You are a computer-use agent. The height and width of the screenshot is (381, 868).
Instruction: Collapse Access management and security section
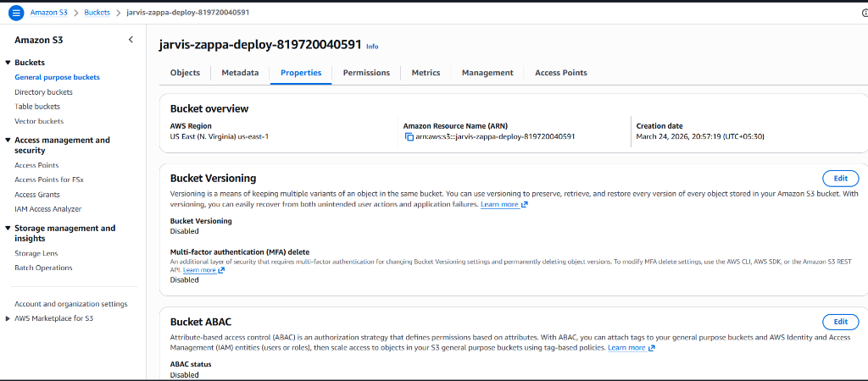tap(8, 140)
